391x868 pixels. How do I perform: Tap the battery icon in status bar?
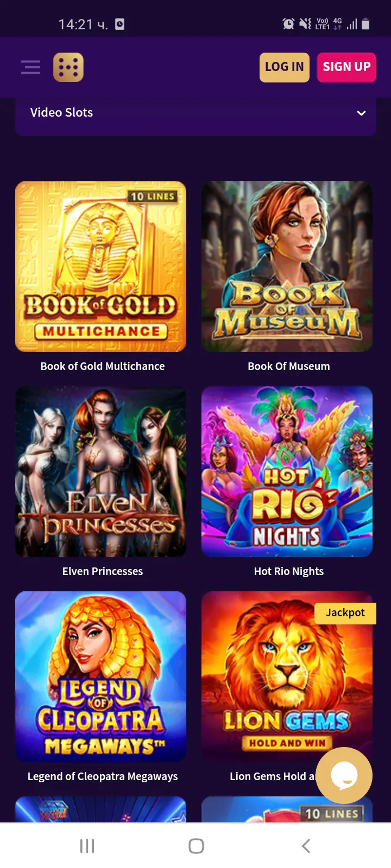click(x=365, y=24)
